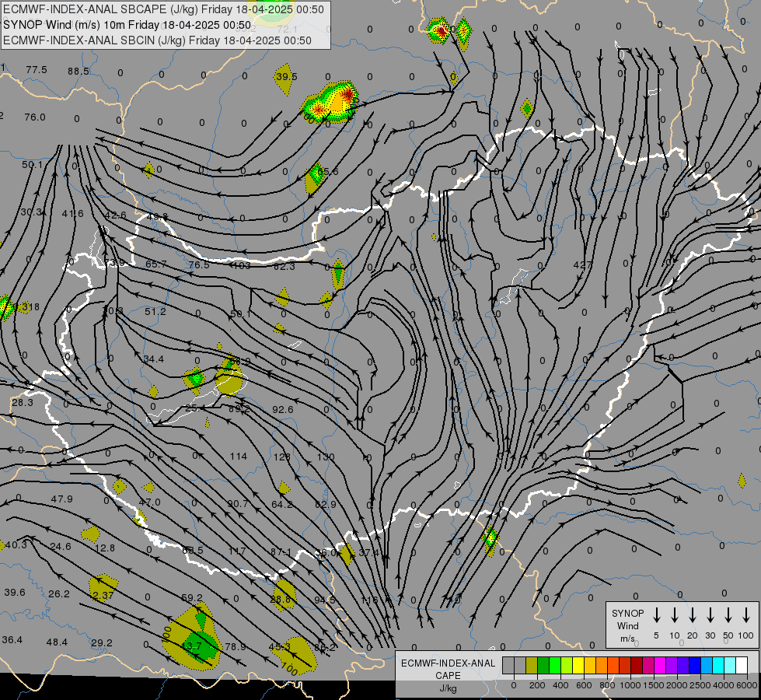The height and width of the screenshot is (700, 761).
Task: Click the 76.5 value on the map
Action: 199,264
